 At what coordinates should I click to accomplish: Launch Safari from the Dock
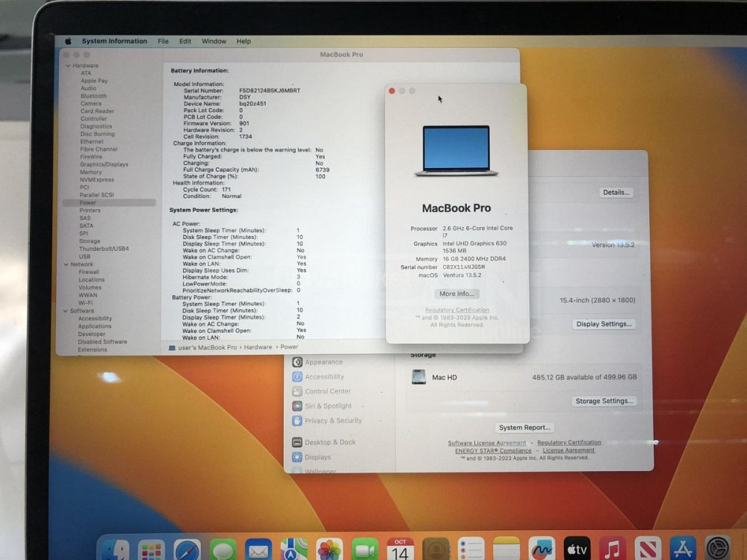coord(187,550)
